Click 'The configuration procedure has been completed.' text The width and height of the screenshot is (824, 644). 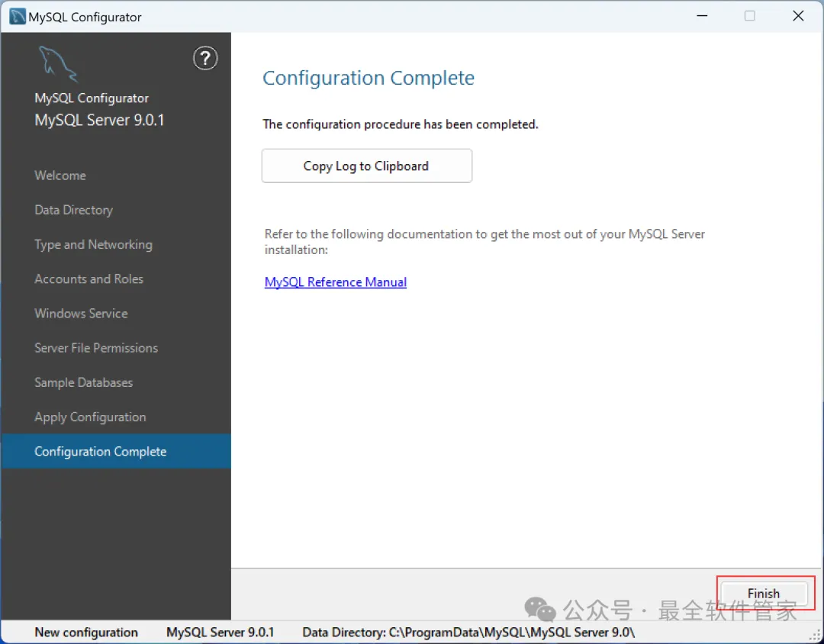tap(401, 124)
